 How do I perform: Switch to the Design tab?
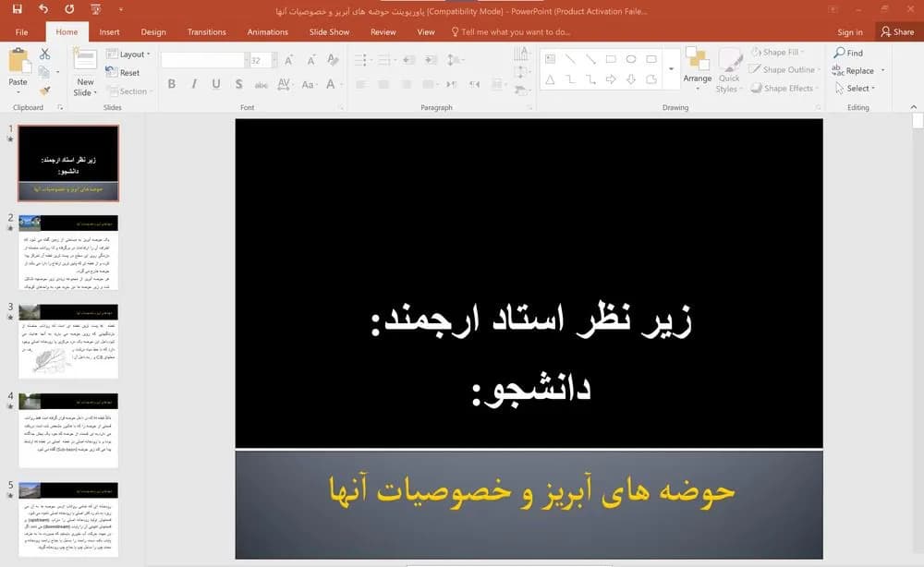(153, 31)
